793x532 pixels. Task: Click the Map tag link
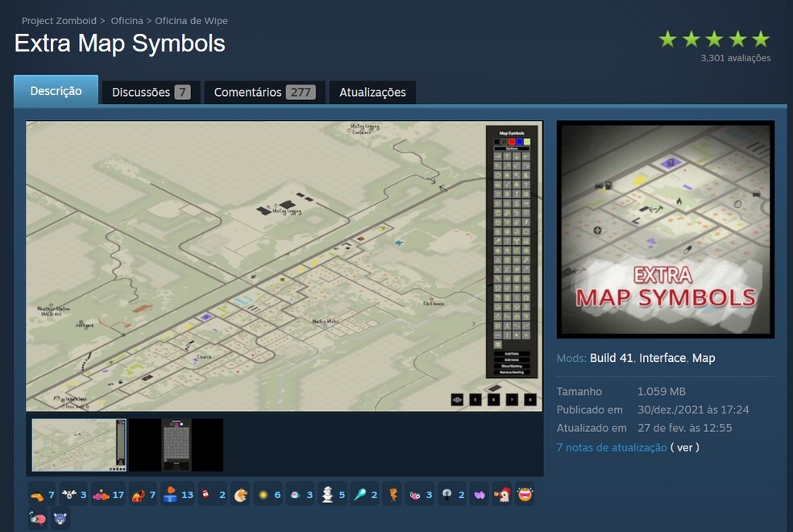coord(704,358)
